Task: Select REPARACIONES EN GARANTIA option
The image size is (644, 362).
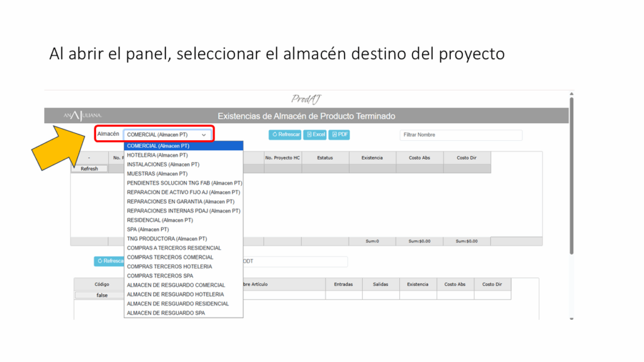Action: (180, 202)
